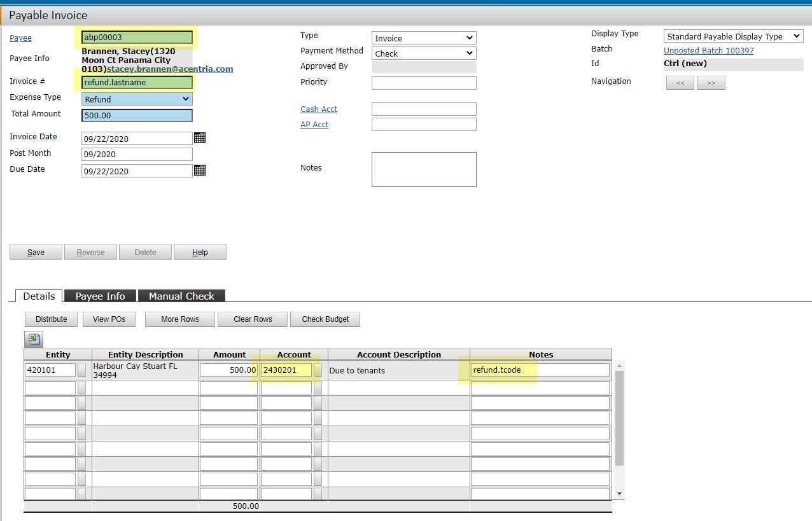
Task: Click the invoice Notes text area
Action: (424, 169)
